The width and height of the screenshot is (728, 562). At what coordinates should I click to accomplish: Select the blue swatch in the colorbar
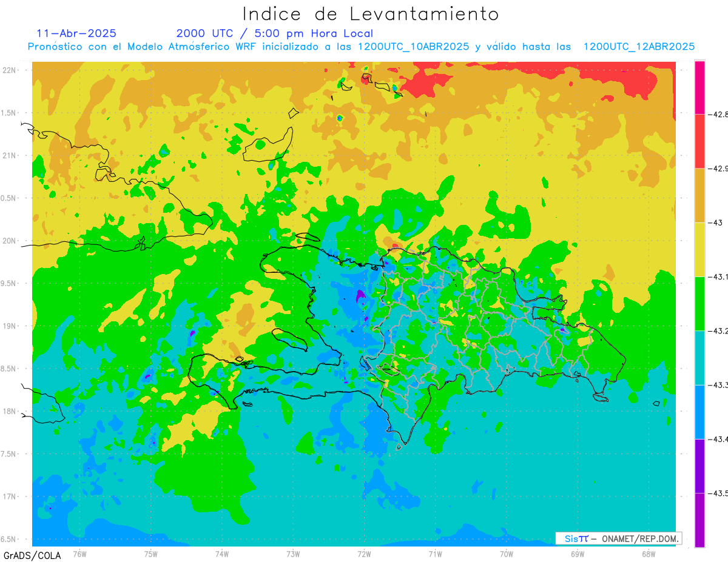pos(699,412)
